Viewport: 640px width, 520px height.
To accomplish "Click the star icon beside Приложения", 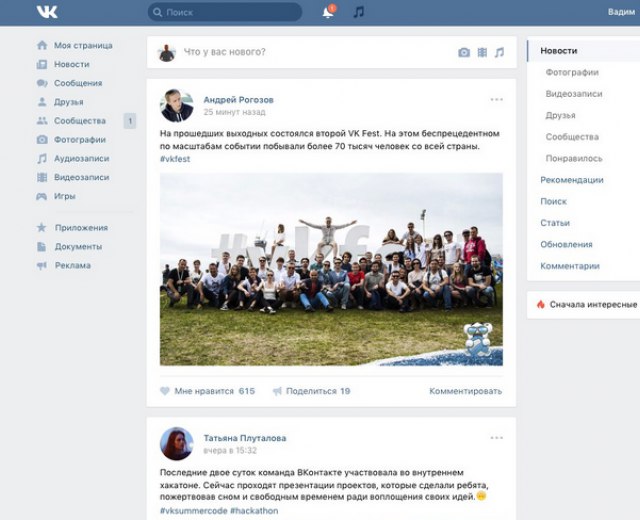I will [42, 227].
